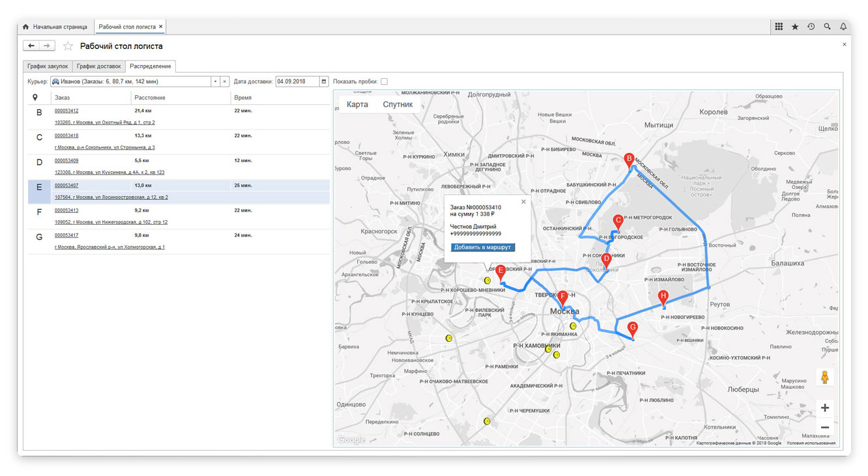
Task: Expand the courier dropdown list
Action: click(215, 81)
